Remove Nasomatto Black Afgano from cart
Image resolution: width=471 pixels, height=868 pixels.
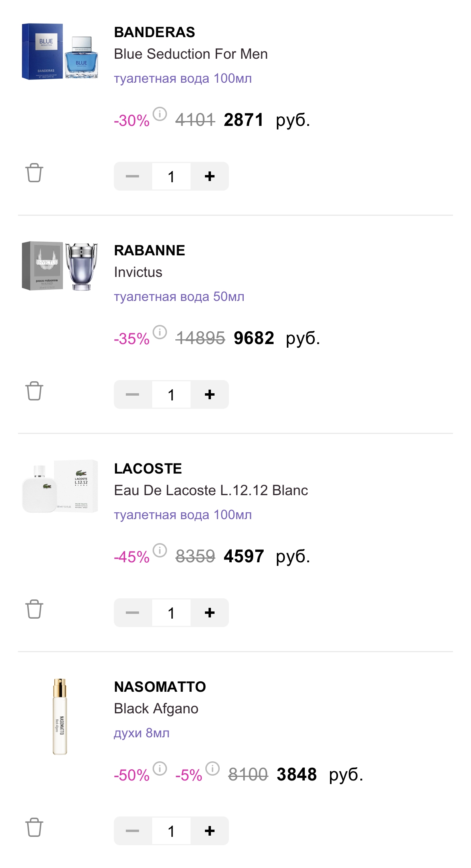34,828
